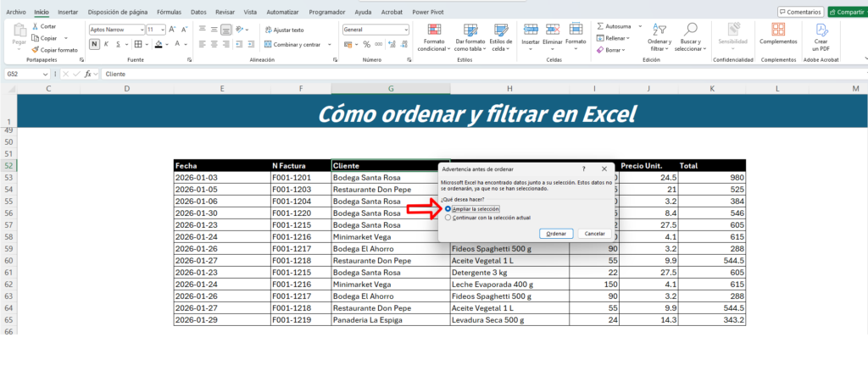The width and height of the screenshot is (868, 365).
Task: Switch to the Datos tab
Action: click(198, 12)
